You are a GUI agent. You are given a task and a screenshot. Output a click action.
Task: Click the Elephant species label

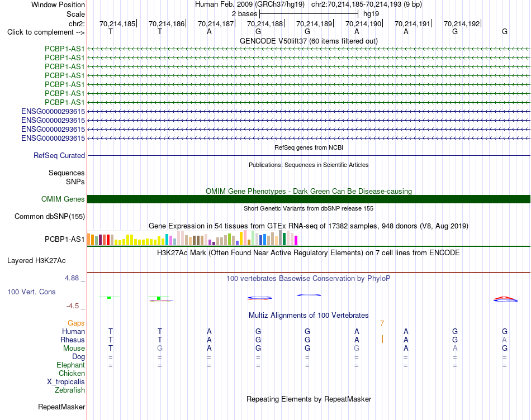click(70, 365)
